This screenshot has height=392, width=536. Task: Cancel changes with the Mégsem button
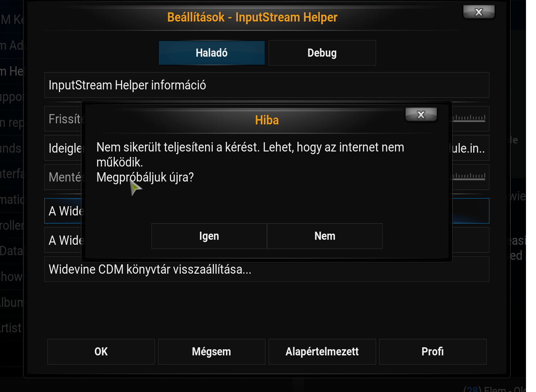212,352
